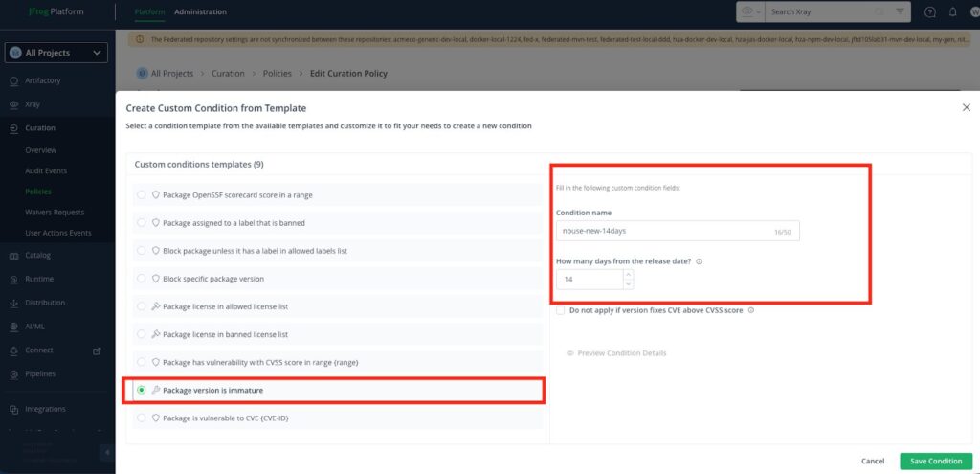980x474 pixels.
Task: Open the All Projects dropdown
Action: tap(56, 54)
